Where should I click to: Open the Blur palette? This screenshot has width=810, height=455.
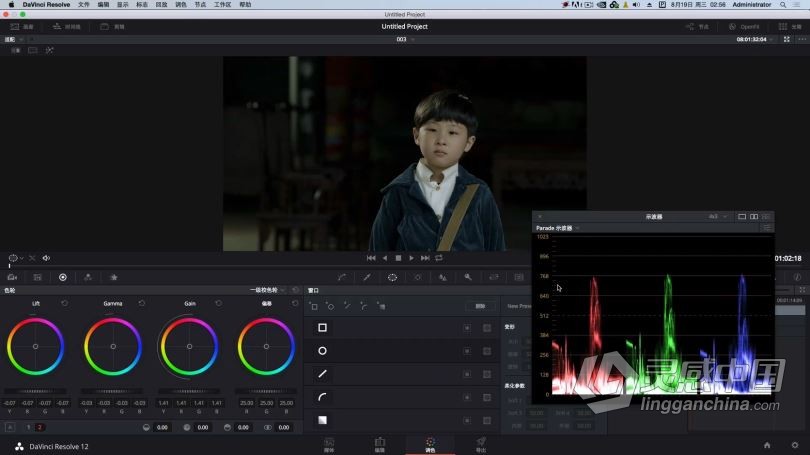(443, 277)
